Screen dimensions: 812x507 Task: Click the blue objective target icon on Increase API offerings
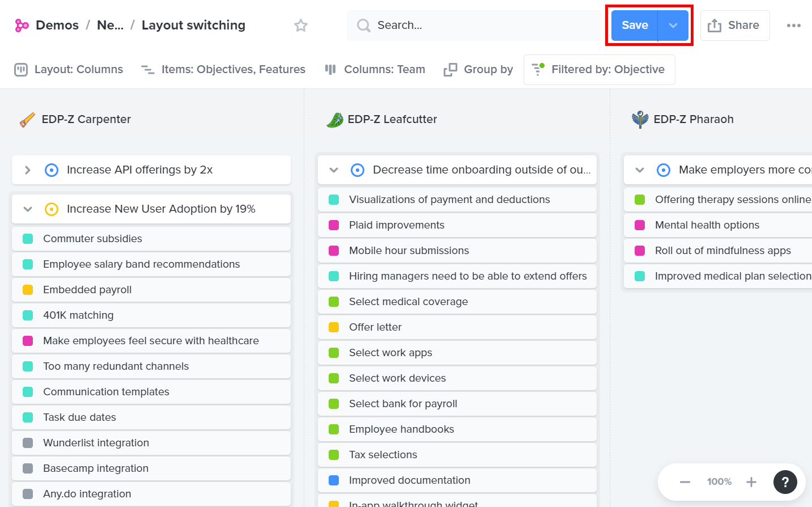(52, 170)
